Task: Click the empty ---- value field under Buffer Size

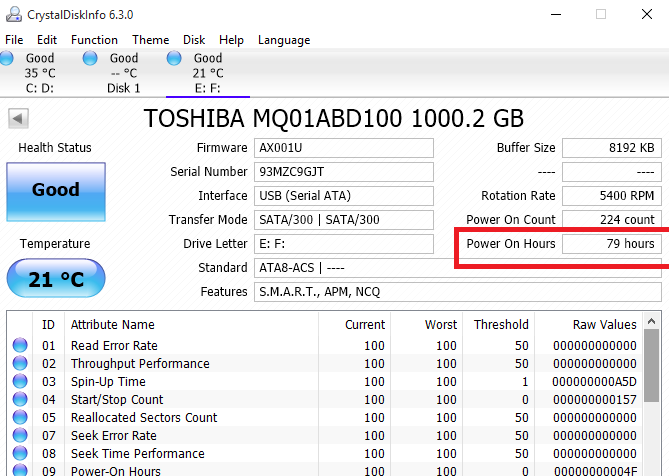Action: tap(612, 172)
